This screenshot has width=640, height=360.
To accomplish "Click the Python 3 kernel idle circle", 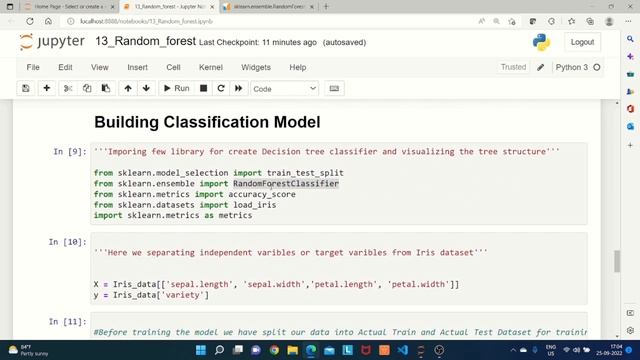I will click(597, 67).
